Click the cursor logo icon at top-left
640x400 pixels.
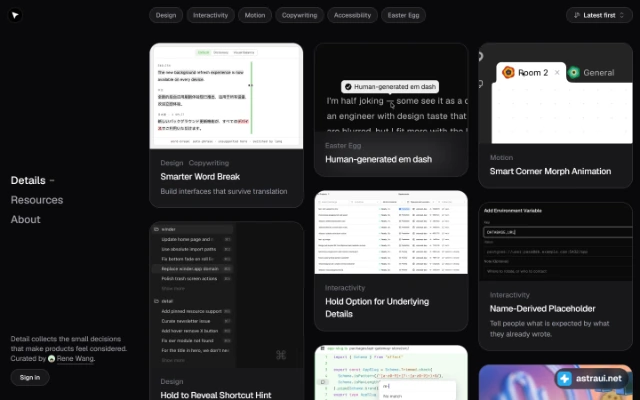tap(15, 16)
